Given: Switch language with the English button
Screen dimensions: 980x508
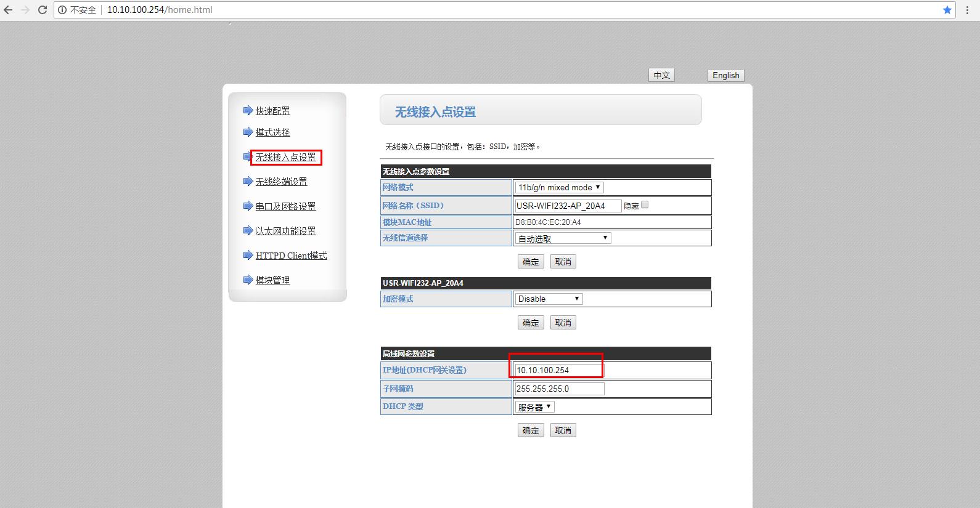Looking at the screenshot, I should coord(725,75).
